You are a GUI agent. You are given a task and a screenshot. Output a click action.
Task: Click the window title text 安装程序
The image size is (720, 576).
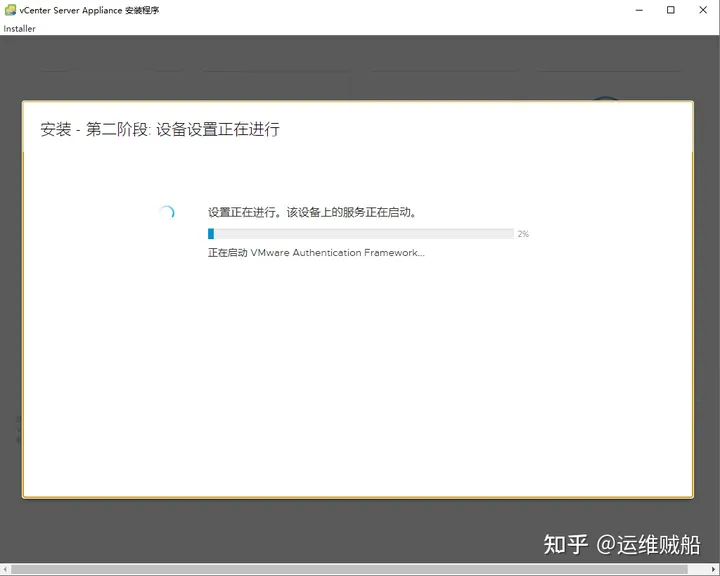click(x=141, y=10)
